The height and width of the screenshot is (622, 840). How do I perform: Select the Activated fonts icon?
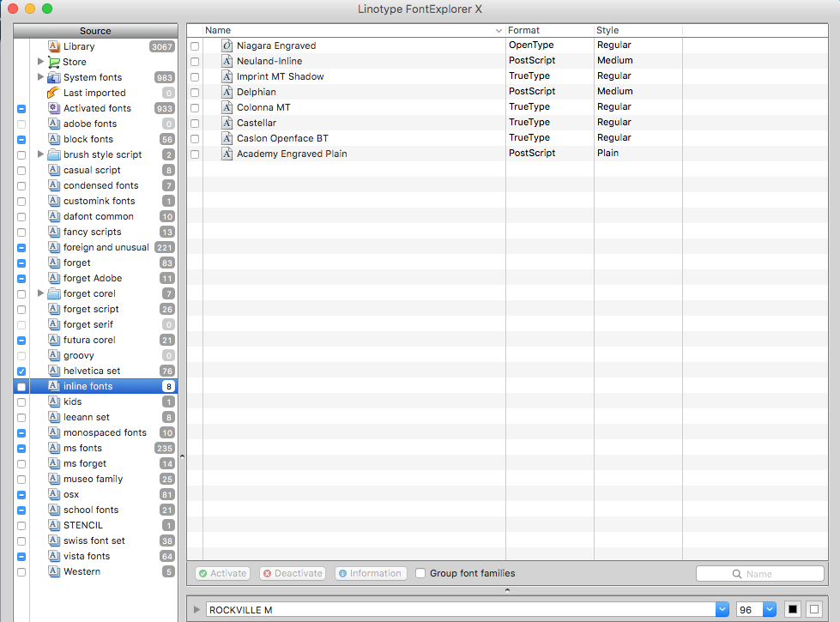pos(53,108)
